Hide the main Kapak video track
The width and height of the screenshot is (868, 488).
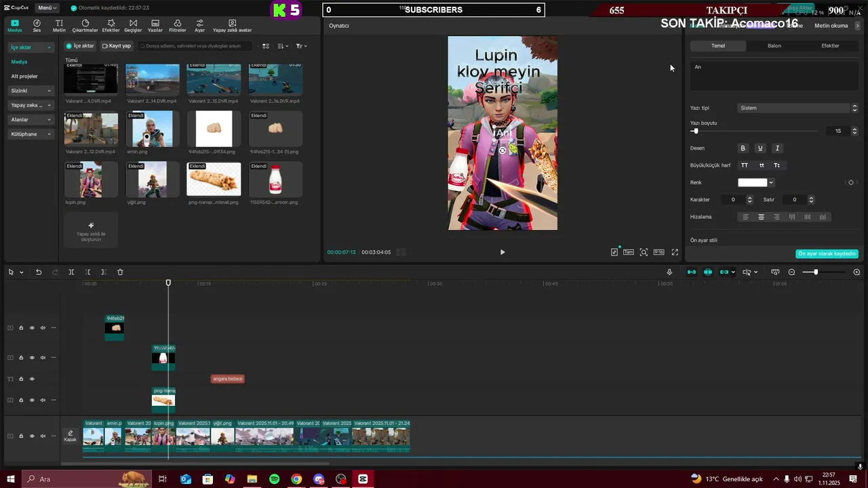(x=32, y=436)
